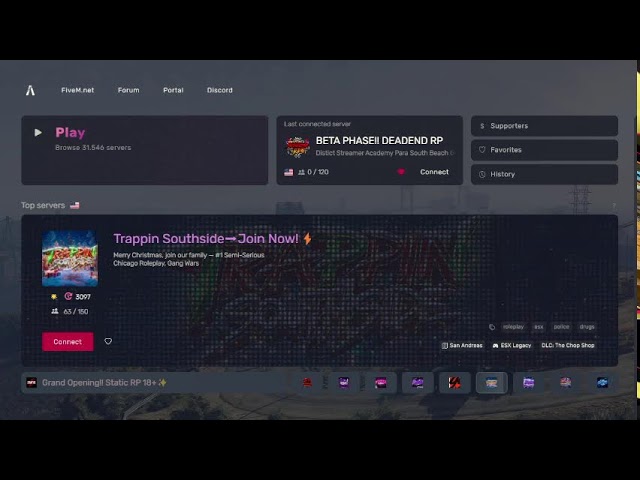Open the Favorites server list

point(544,150)
